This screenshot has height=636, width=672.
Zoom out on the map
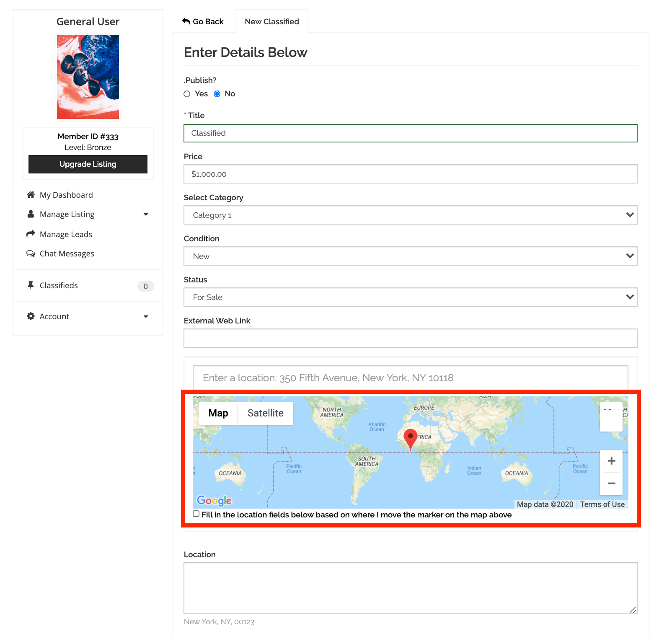[x=611, y=484]
